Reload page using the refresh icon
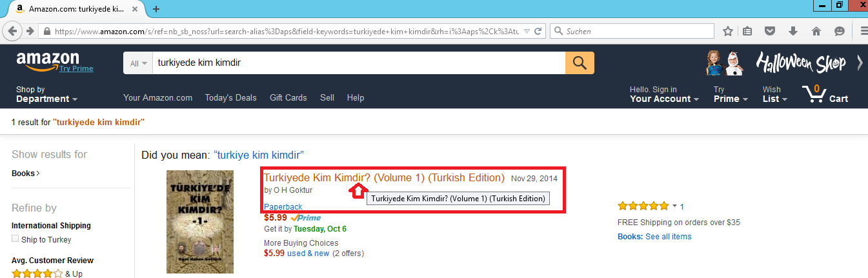This screenshot has width=868, height=278. click(x=538, y=31)
